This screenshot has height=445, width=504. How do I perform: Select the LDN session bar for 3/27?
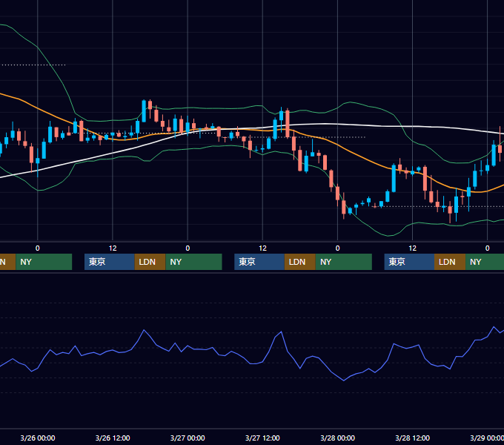[300, 262]
